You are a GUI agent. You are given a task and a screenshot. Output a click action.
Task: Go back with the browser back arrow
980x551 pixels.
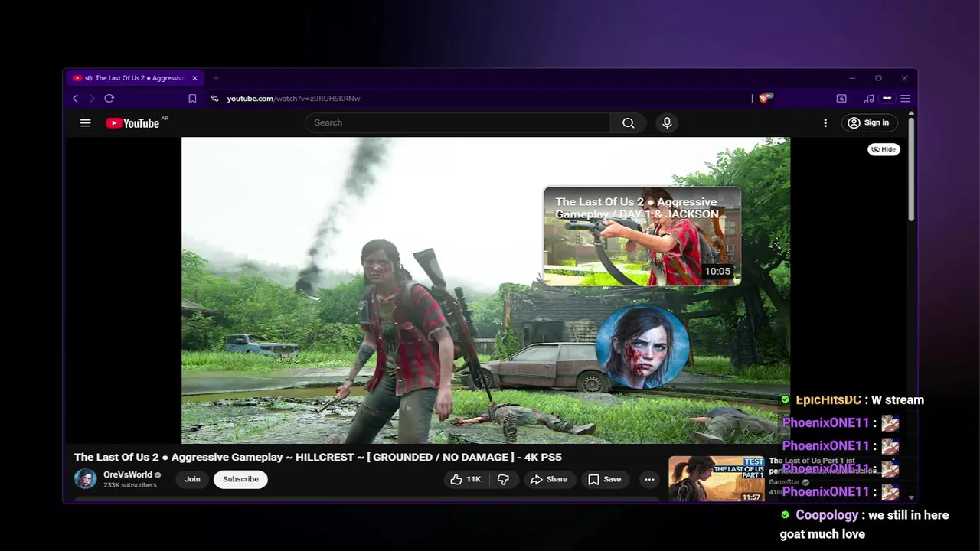(x=75, y=99)
